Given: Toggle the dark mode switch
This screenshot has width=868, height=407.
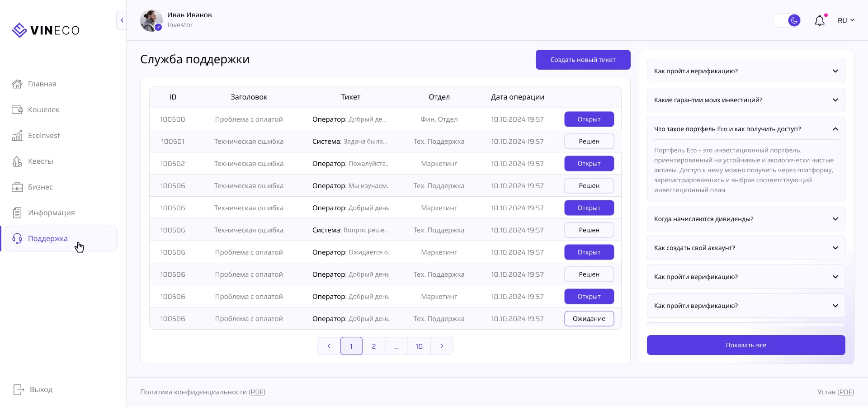Looking at the screenshot, I should (x=788, y=20).
